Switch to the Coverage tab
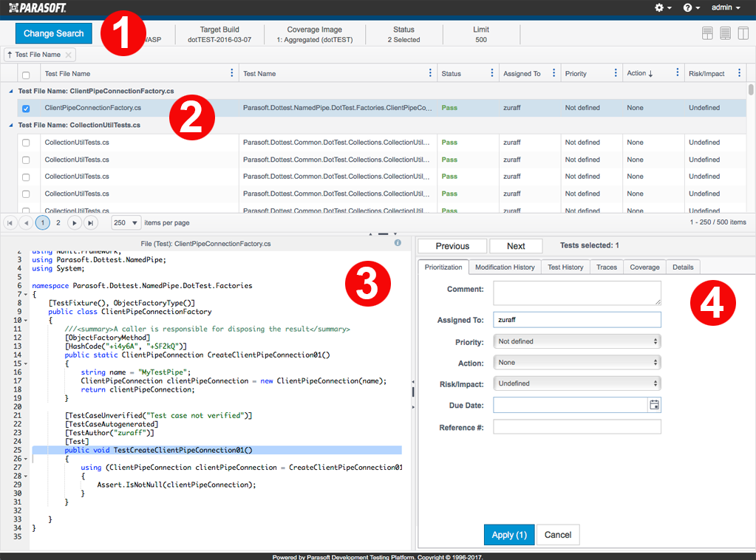Image resolution: width=756 pixels, height=560 pixels. point(644,267)
